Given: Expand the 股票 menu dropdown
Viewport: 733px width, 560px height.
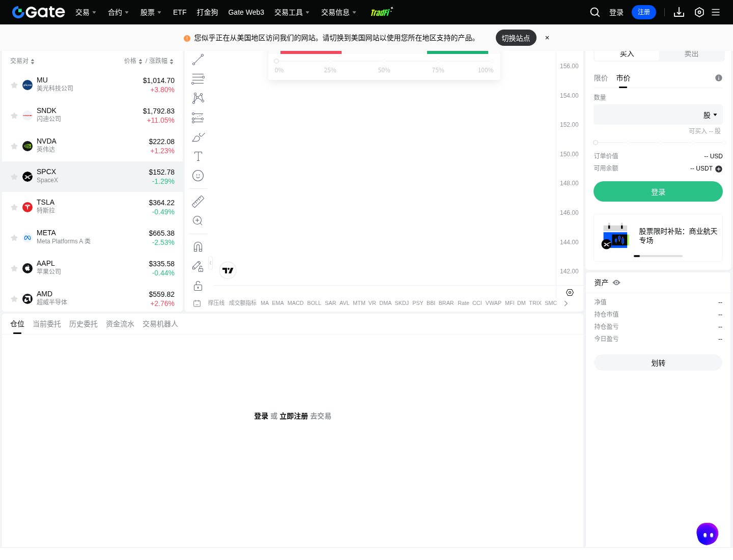Looking at the screenshot, I should tap(151, 12).
